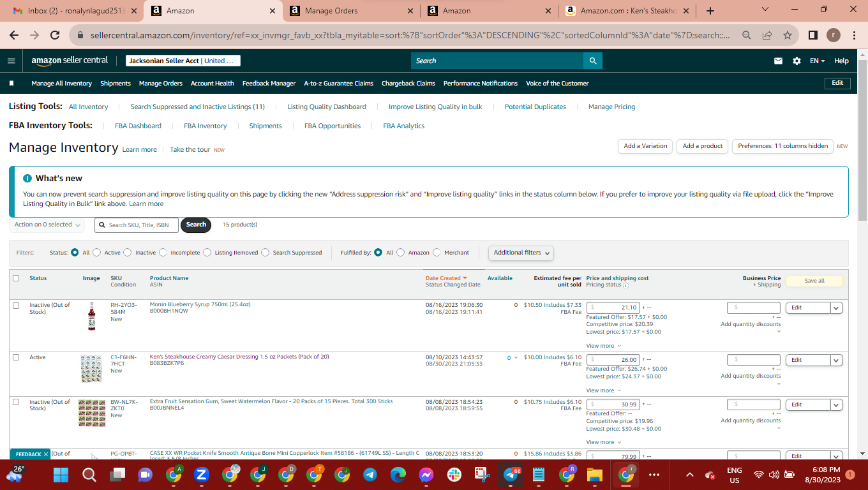Click the info icon beside What's new

27,179
